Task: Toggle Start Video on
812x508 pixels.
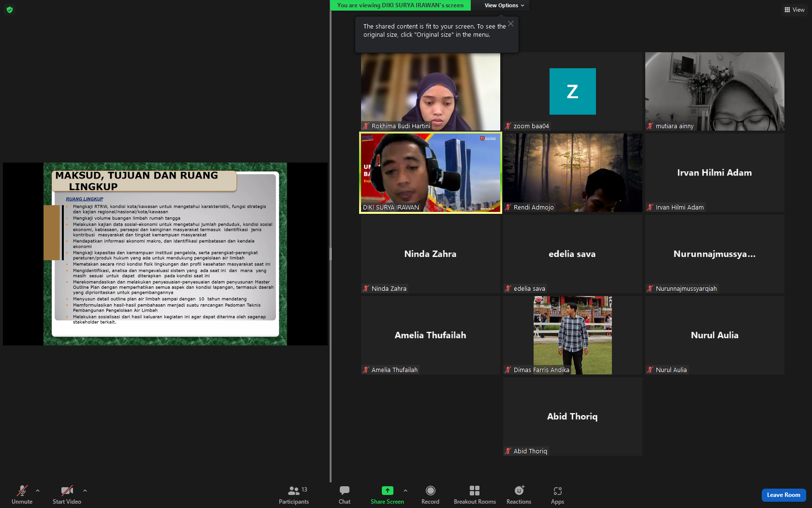Action: pyautogui.click(x=67, y=495)
